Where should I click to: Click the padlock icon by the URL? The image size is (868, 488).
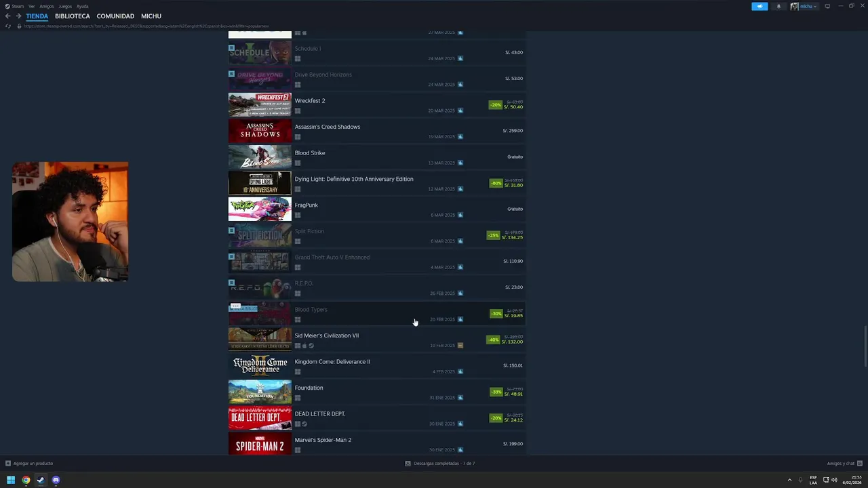19,26
